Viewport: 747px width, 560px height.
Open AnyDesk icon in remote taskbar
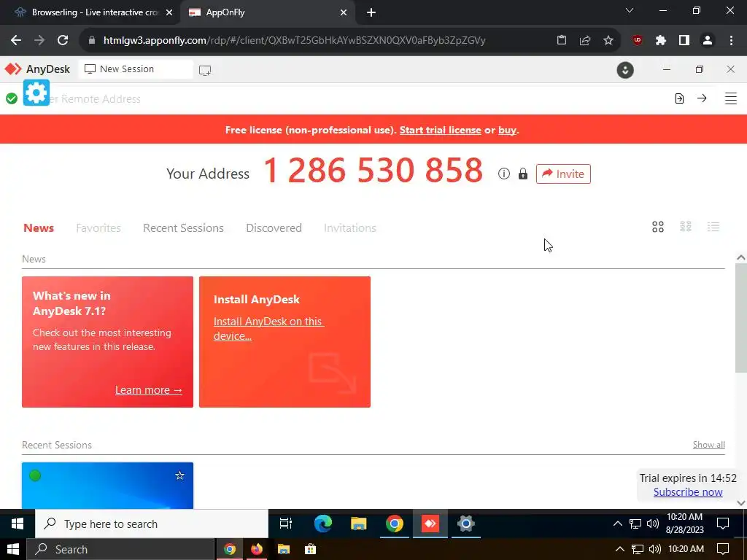click(x=430, y=524)
